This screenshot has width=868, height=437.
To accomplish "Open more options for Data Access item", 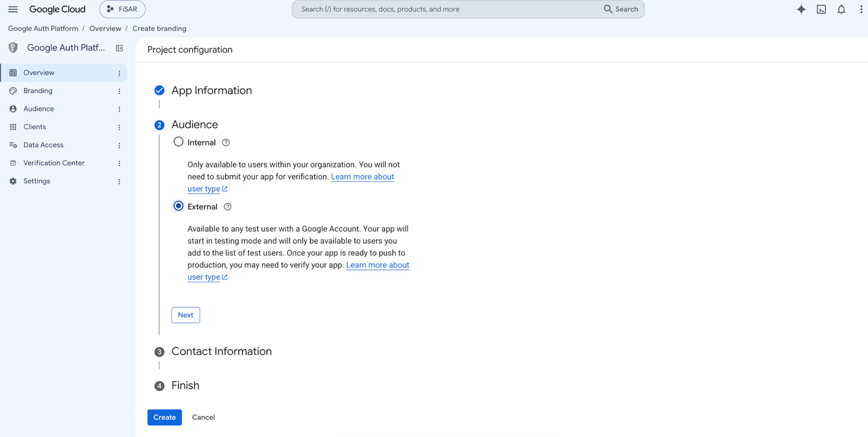I will (x=119, y=145).
